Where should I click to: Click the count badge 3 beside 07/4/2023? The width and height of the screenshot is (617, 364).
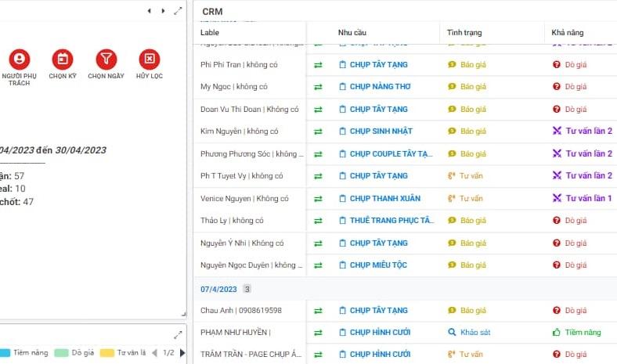(247, 289)
